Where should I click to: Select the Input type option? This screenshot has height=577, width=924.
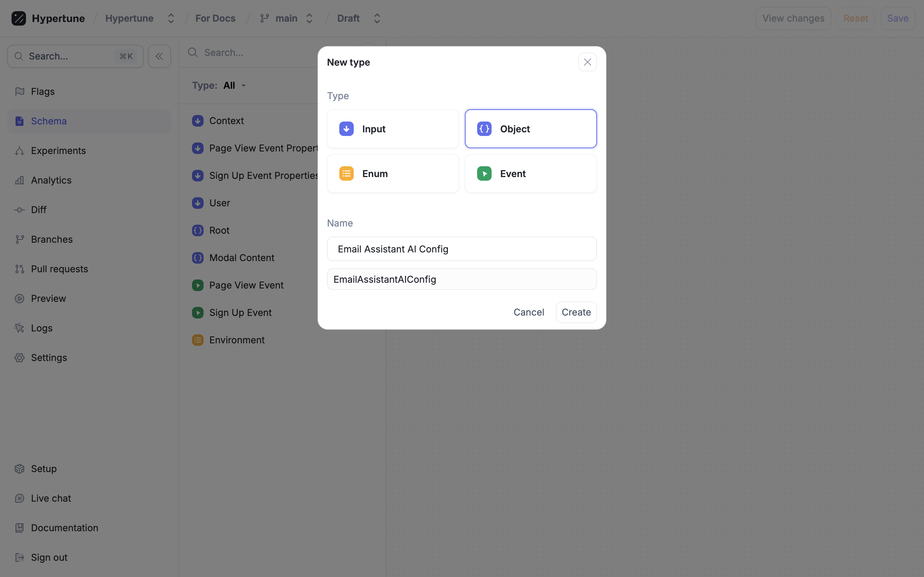[392, 129]
